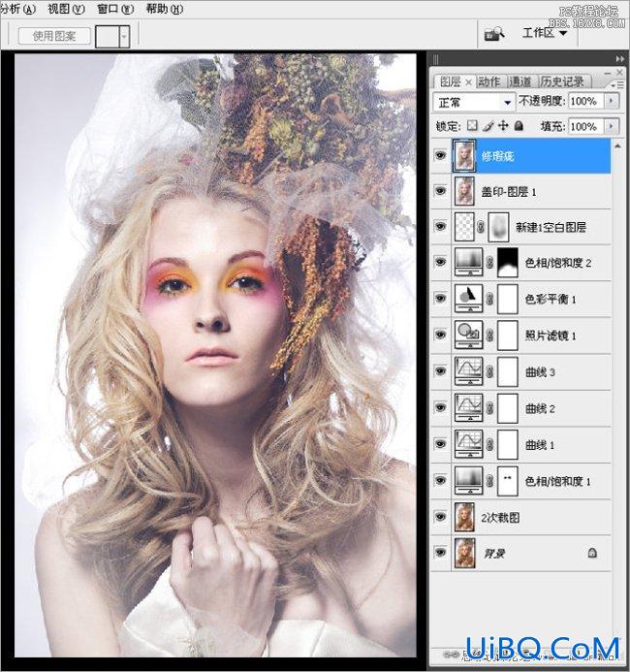This screenshot has width=630, height=672.
Task: Hide the 修瑕疵 layer via eye icon
Action: (440, 155)
